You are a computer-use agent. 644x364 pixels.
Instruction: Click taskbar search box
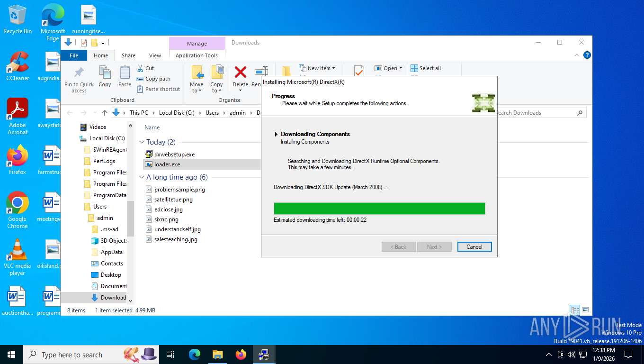click(91, 355)
